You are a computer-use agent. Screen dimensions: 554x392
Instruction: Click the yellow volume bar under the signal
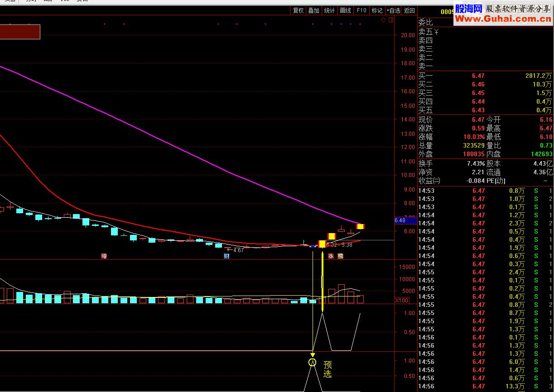point(322,282)
